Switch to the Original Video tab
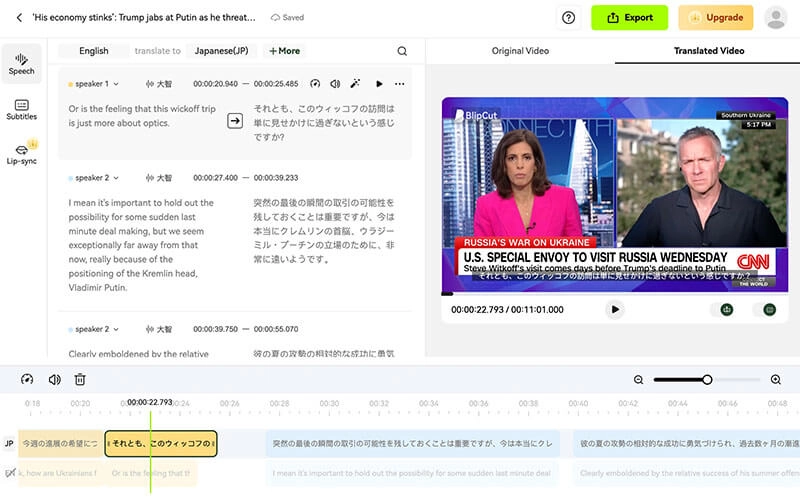 520,51
